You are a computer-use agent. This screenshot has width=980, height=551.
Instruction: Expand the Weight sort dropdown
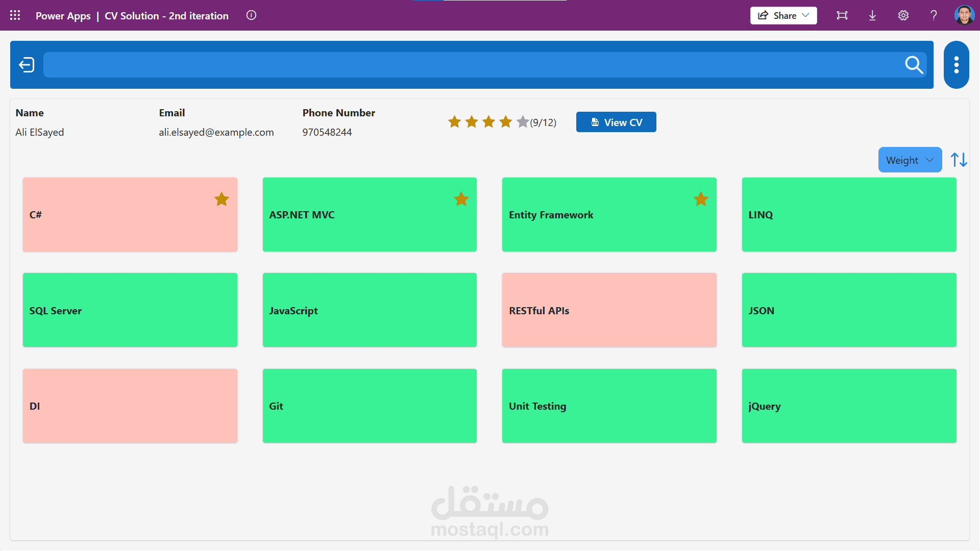(x=910, y=160)
